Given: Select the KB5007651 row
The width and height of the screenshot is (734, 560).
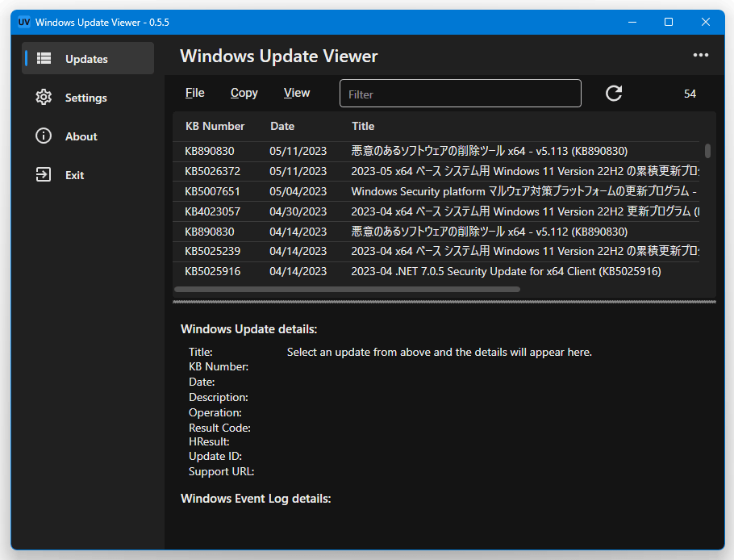Looking at the screenshot, I should coord(436,191).
